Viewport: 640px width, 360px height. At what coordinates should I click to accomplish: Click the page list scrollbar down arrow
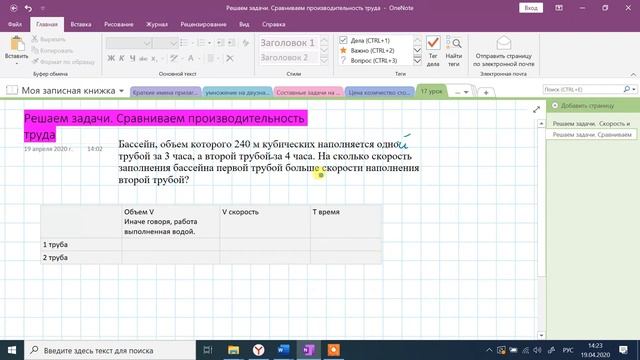(x=541, y=335)
